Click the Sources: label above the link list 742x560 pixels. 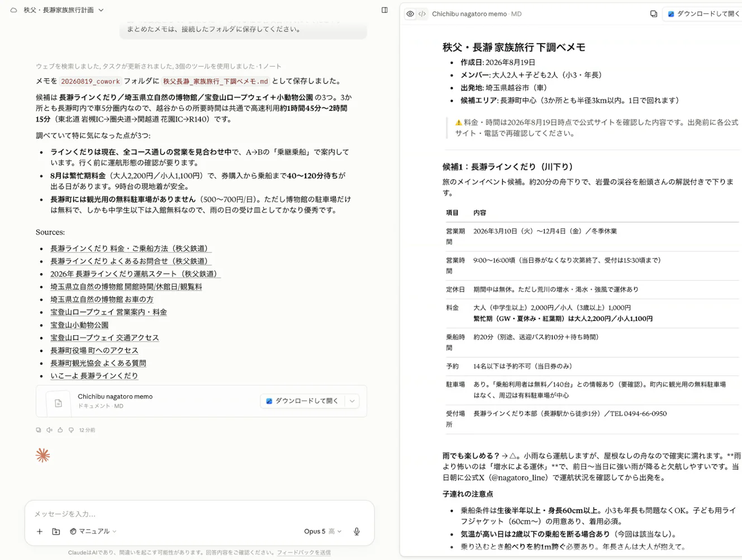(x=50, y=232)
